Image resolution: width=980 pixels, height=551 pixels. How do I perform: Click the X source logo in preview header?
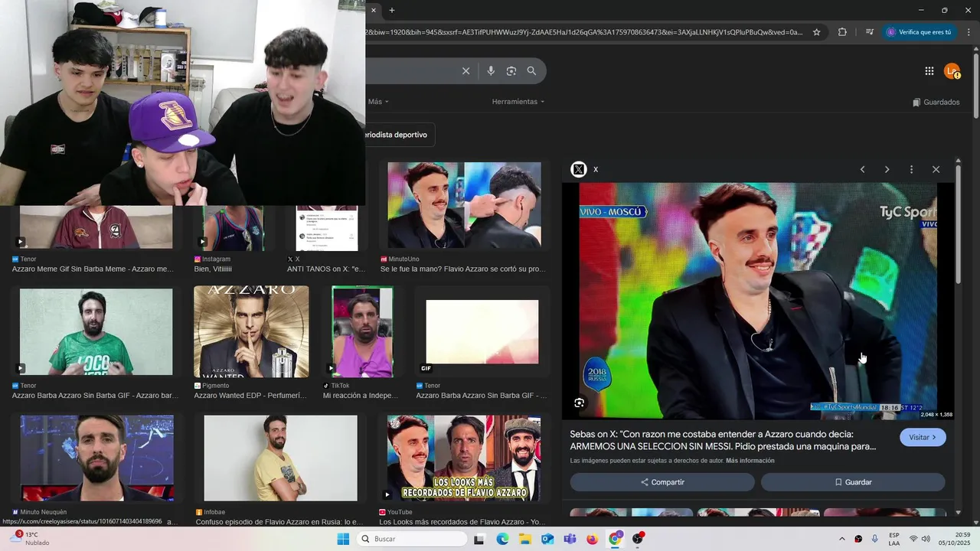tap(579, 169)
